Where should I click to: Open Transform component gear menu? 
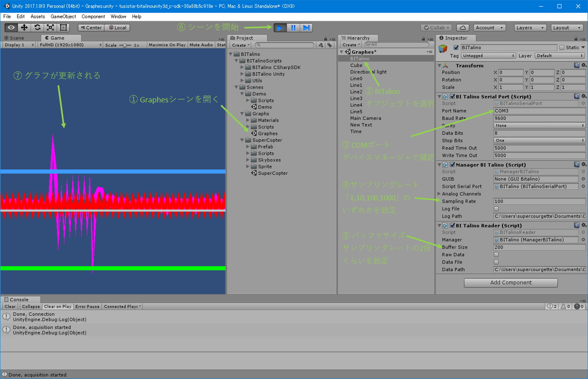click(584, 65)
